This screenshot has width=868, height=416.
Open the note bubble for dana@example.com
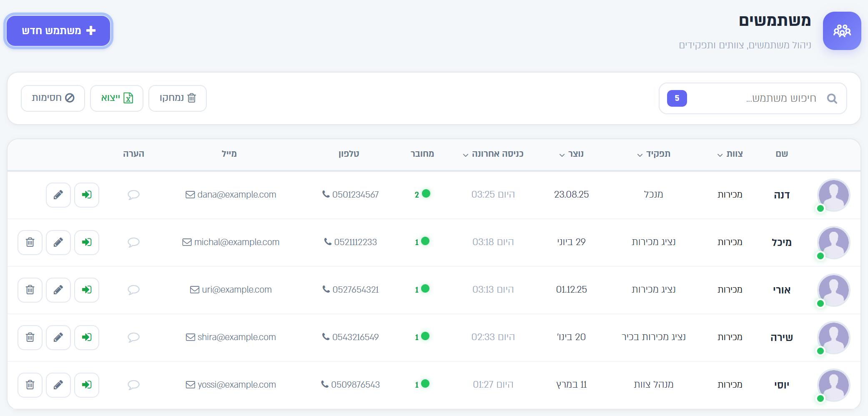click(133, 195)
